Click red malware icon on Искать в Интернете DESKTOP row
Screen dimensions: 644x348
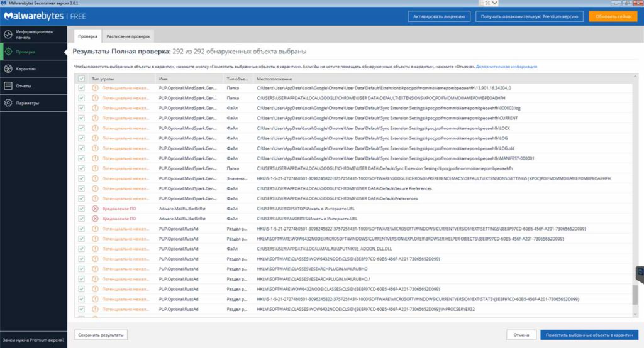tap(95, 209)
